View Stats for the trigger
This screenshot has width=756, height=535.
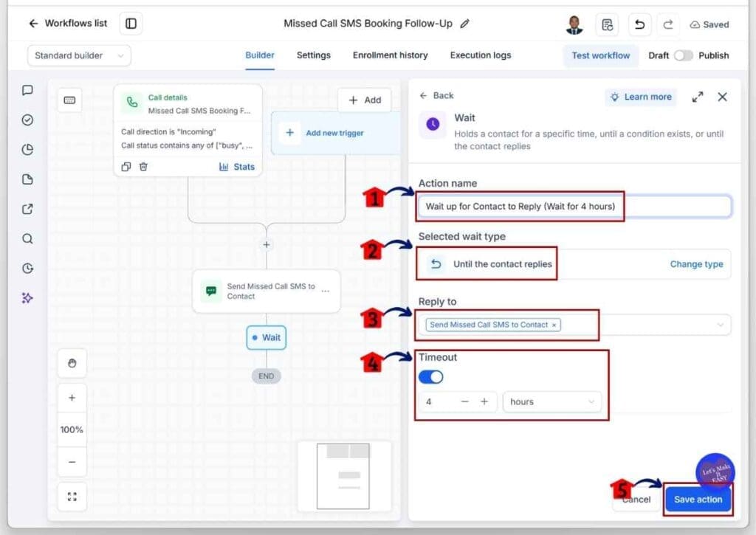pos(237,167)
